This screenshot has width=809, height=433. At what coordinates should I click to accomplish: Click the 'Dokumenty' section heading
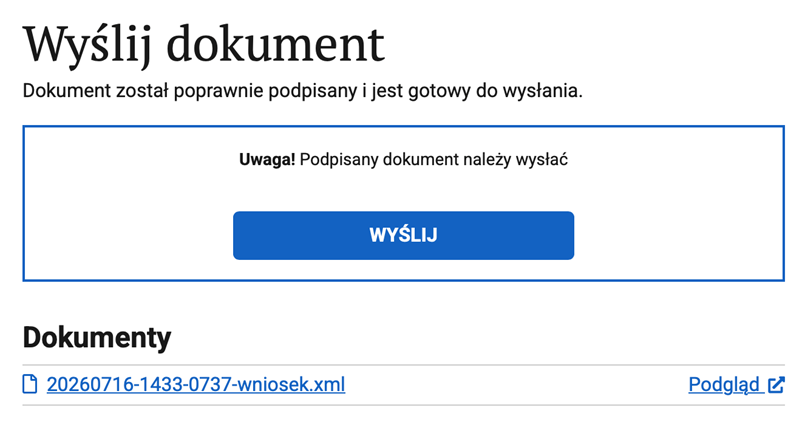click(97, 338)
